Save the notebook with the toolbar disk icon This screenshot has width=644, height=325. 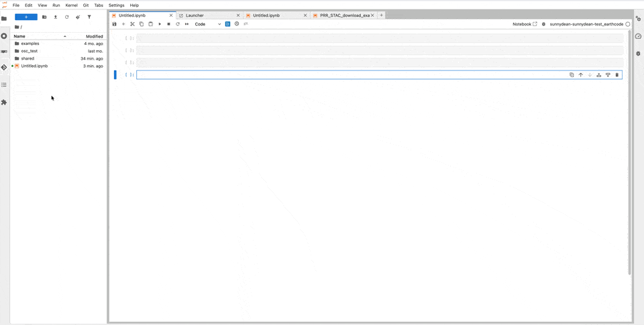pyautogui.click(x=115, y=24)
